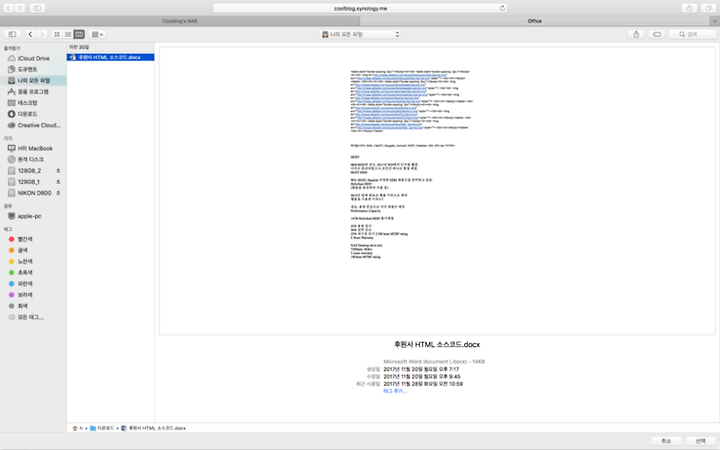Open a new Safari tab
The width and height of the screenshot is (720, 450).
pyautogui.click(x=714, y=21)
